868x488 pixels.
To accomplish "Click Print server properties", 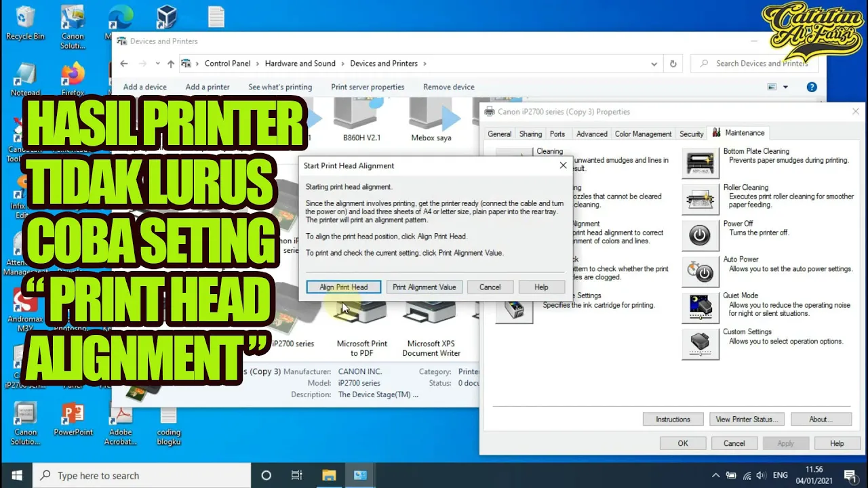I will point(368,87).
